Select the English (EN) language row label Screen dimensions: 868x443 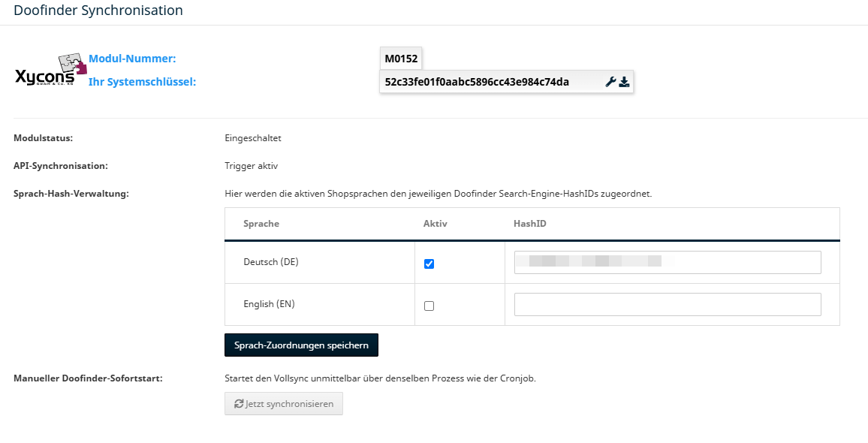coord(269,304)
